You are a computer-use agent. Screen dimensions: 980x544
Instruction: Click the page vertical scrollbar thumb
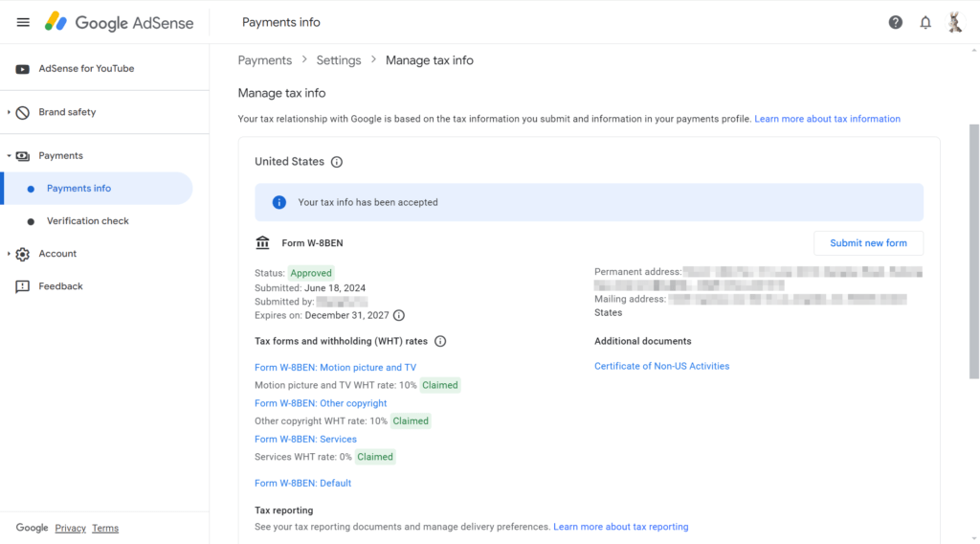[x=973, y=251]
